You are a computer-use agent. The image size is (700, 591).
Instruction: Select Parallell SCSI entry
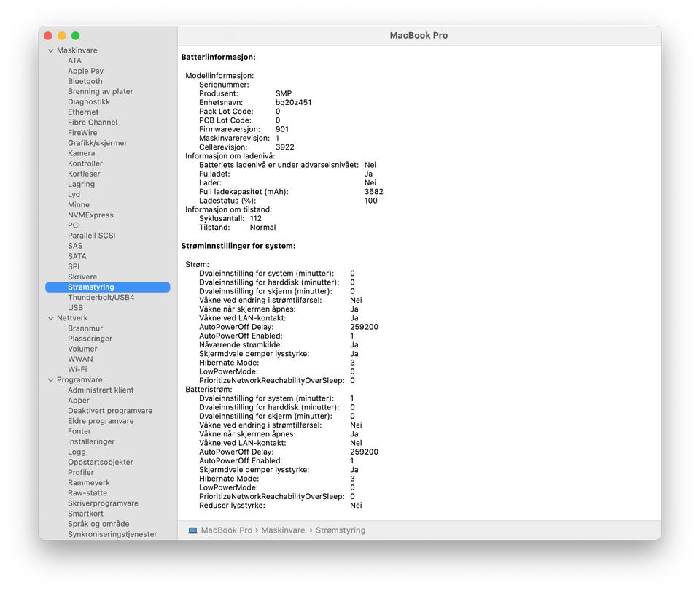92,235
